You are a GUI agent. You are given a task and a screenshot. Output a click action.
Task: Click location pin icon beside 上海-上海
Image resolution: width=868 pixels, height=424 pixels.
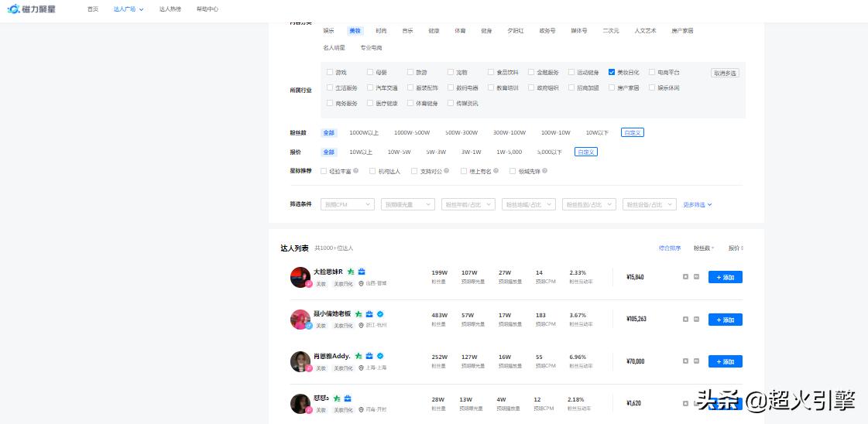pos(361,368)
